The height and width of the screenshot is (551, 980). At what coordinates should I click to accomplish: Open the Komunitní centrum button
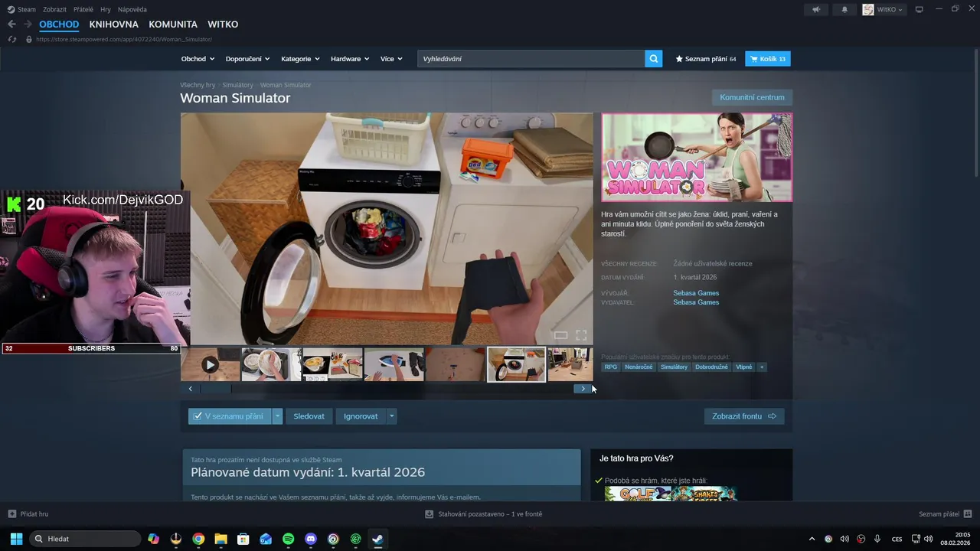click(x=752, y=97)
